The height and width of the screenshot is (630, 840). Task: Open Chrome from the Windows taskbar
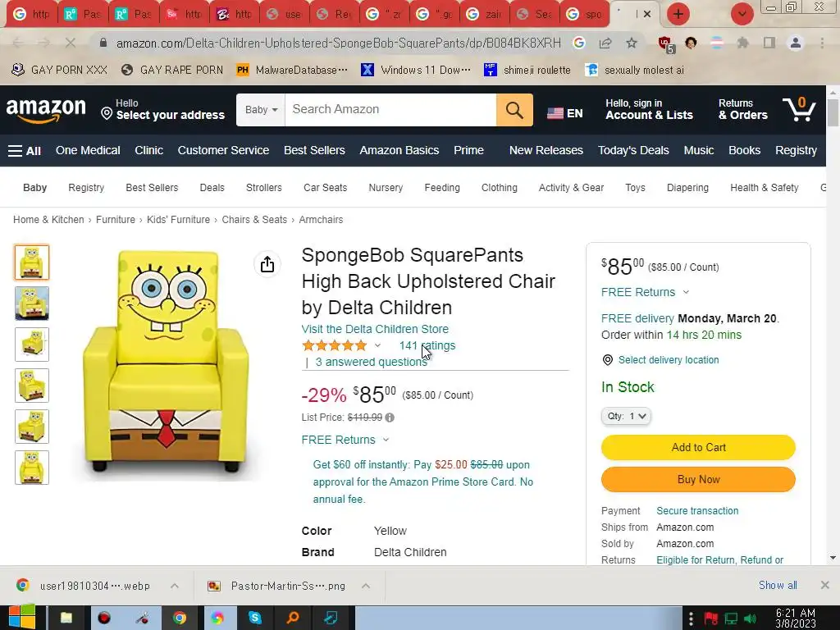coord(180,618)
